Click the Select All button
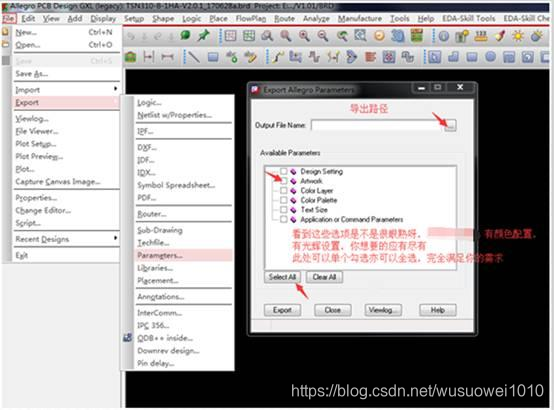 click(x=282, y=277)
